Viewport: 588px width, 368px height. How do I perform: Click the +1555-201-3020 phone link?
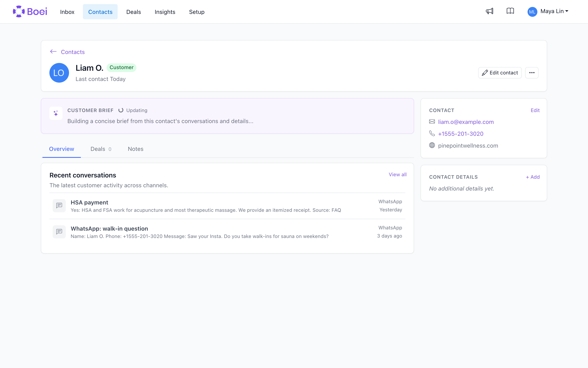tap(461, 134)
